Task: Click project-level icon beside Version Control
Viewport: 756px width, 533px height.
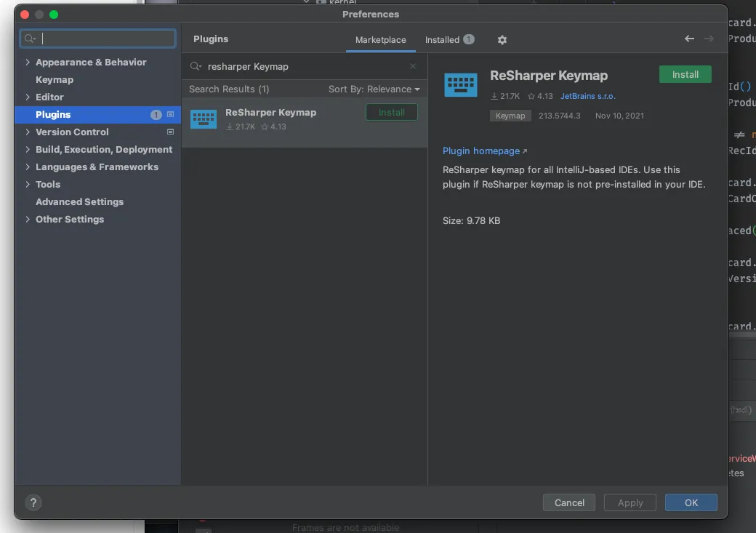Action: point(170,132)
